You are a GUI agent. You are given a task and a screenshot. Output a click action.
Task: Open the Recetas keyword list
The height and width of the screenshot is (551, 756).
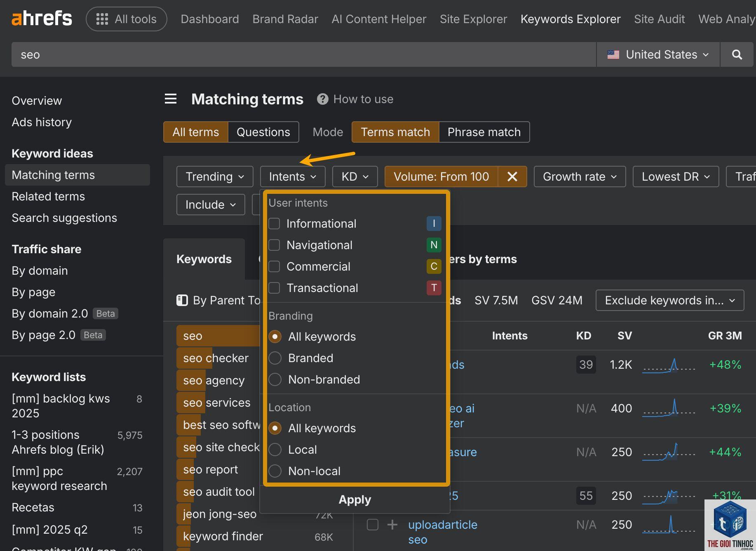33,507
